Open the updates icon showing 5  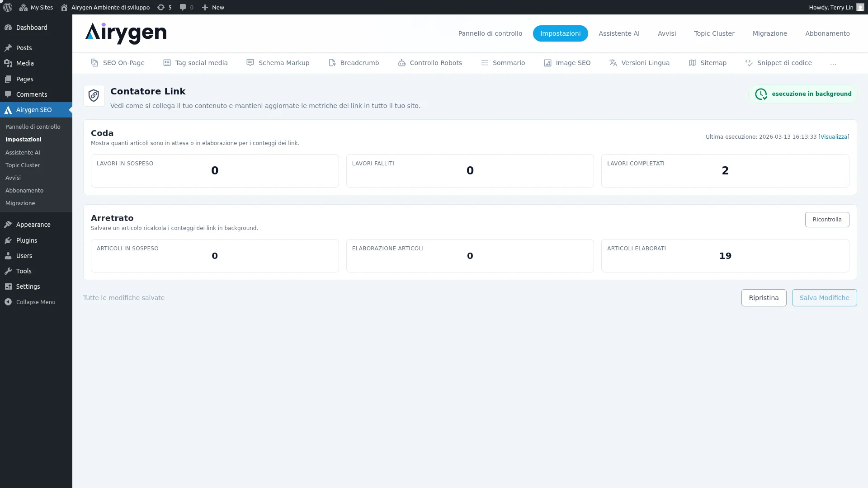[160, 7]
